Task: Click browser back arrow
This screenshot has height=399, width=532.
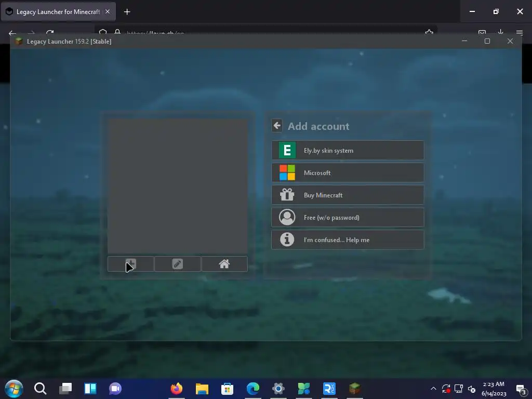Action: 12,33
